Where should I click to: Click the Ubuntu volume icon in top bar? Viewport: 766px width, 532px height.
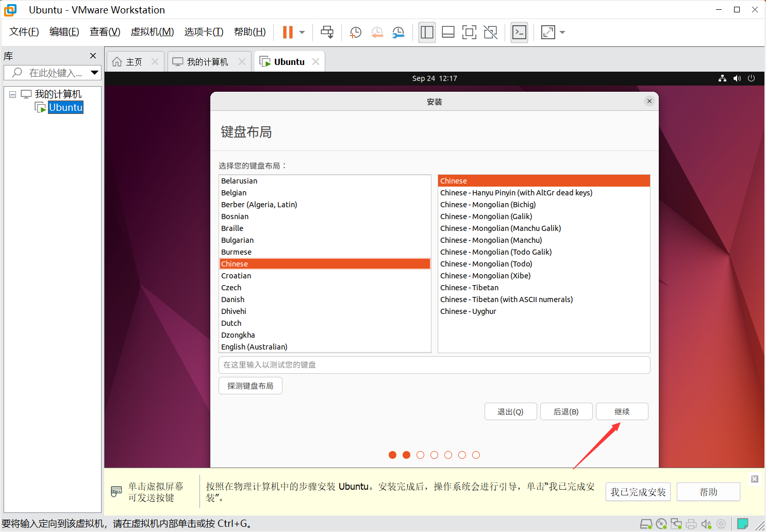(737, 78)
